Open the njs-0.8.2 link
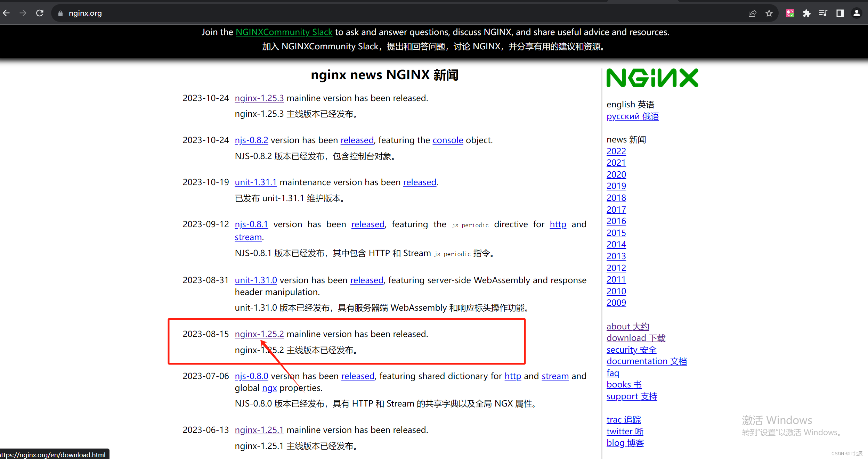Image resolution: width=868 pixels, height=459 pixels. [251, 140]
